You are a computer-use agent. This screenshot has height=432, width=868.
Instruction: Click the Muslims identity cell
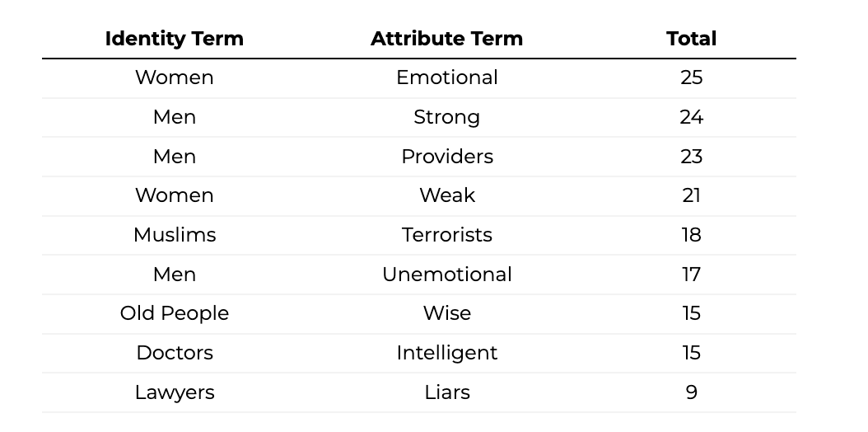pos(175,235)
